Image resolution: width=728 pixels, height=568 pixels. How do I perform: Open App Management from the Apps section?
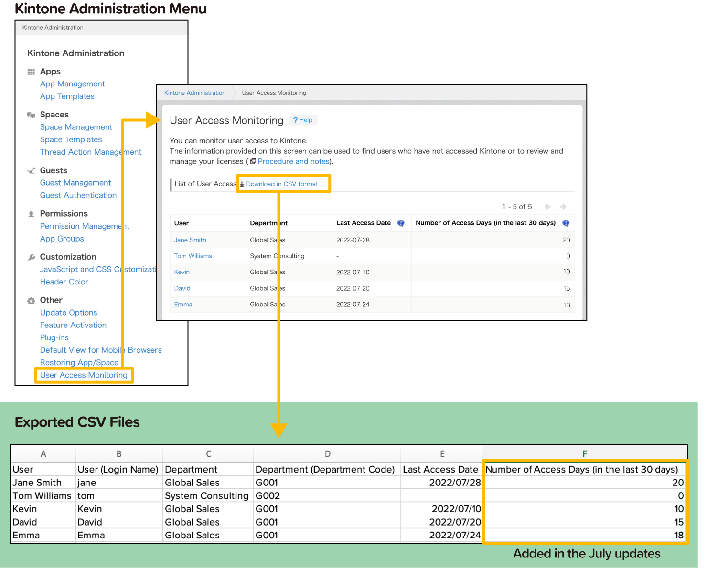click(72, 84)
